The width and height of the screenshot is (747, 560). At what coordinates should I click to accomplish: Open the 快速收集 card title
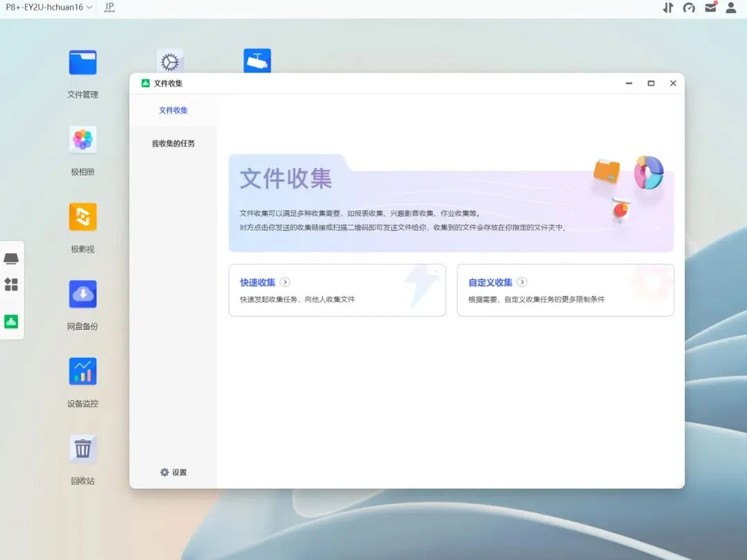point(258,282)
